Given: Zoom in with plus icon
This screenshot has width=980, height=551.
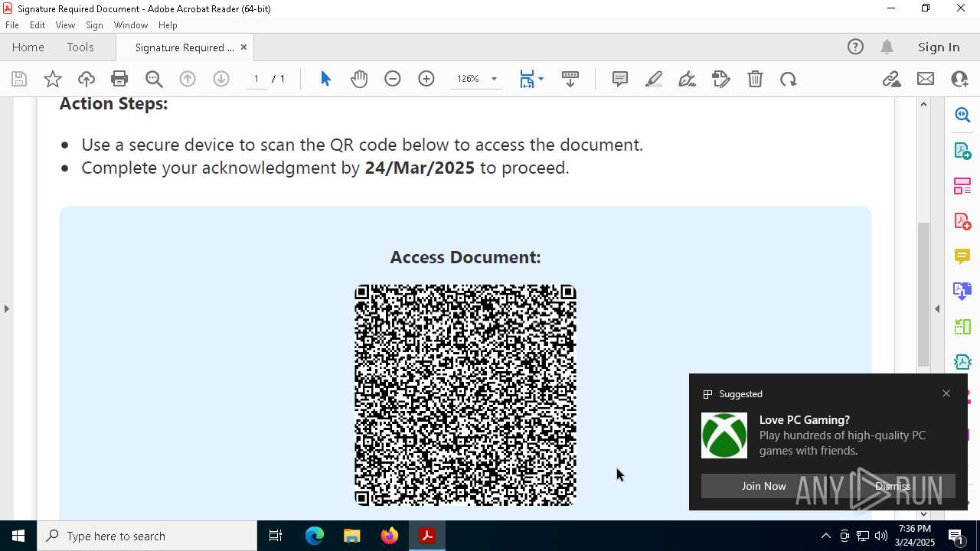Looking at the screenshot, I should 426,79.
